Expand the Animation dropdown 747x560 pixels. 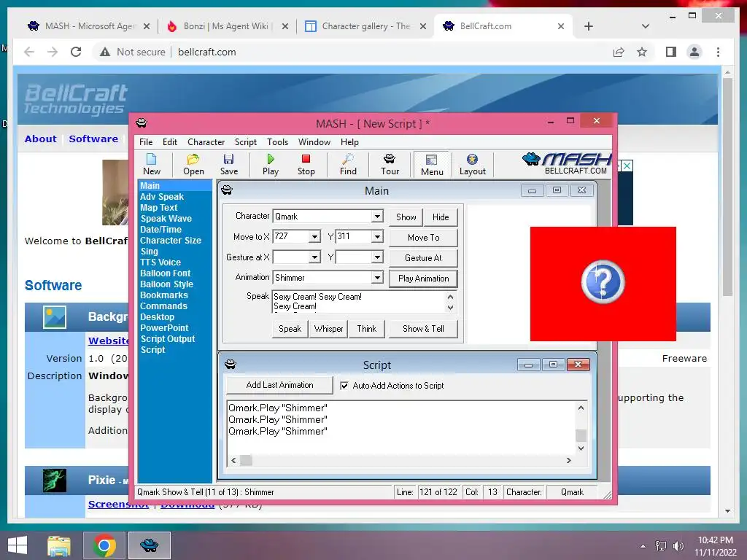pyautogui.click(x=377, y=278)
